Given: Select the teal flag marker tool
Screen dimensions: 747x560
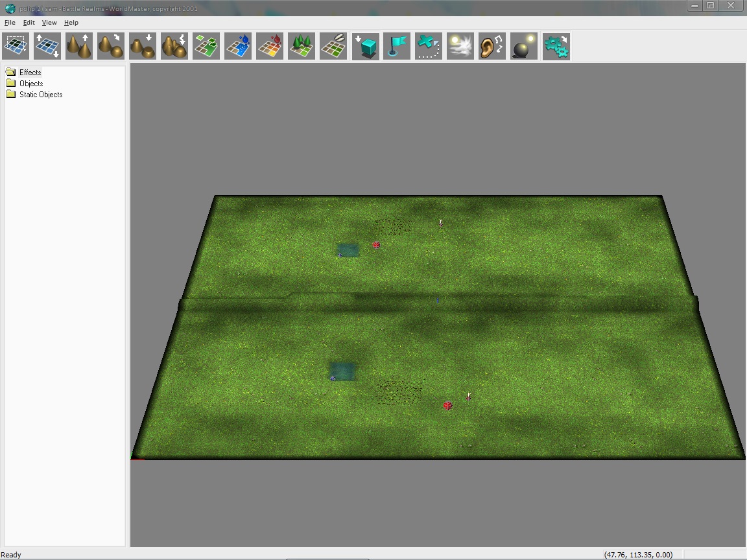Looking at the screenshot, I should [397, 46].
